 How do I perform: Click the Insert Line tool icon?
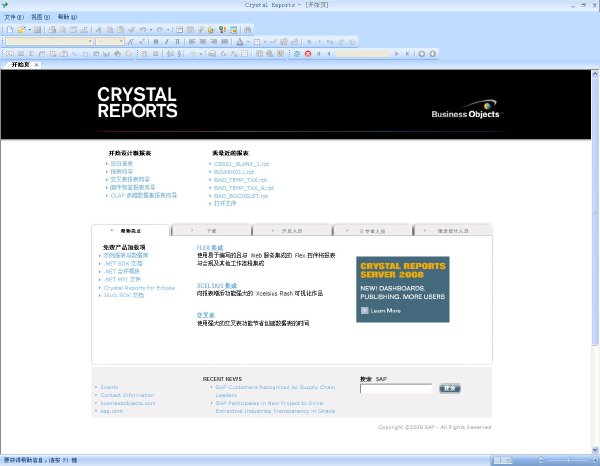[74, 54]
